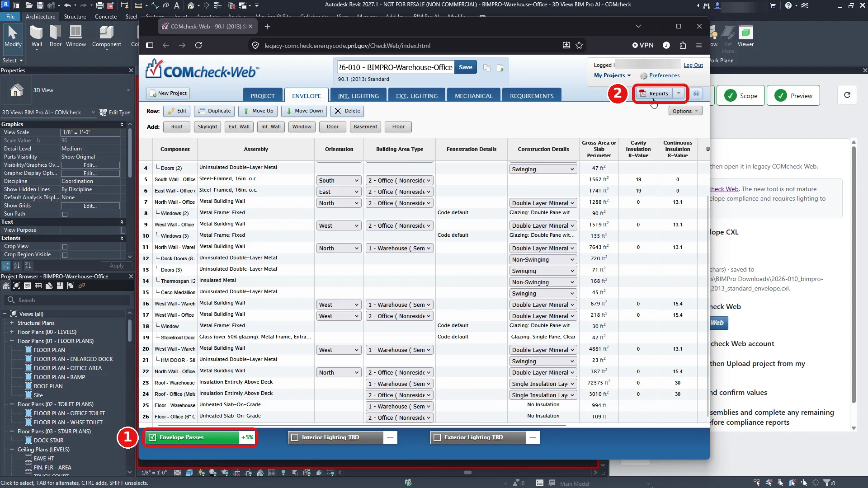Open a new browser tab
The width and height of the screenshot is (868, 488).
pos(267,26)
